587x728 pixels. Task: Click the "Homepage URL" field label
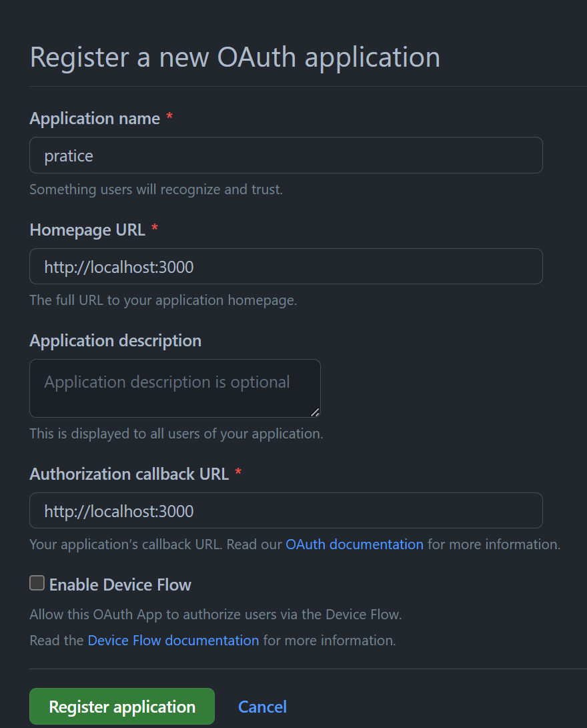pyautogui.click(x=87, y=230)
